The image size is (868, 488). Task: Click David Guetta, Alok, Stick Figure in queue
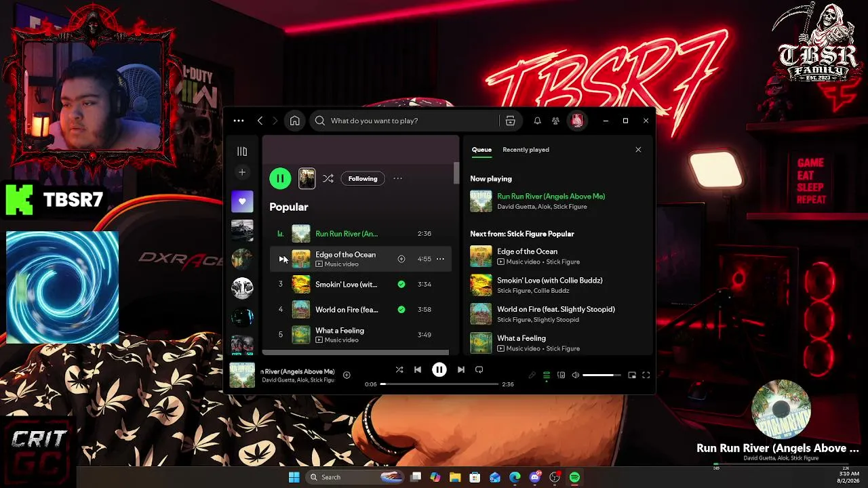tap(542, 207)
